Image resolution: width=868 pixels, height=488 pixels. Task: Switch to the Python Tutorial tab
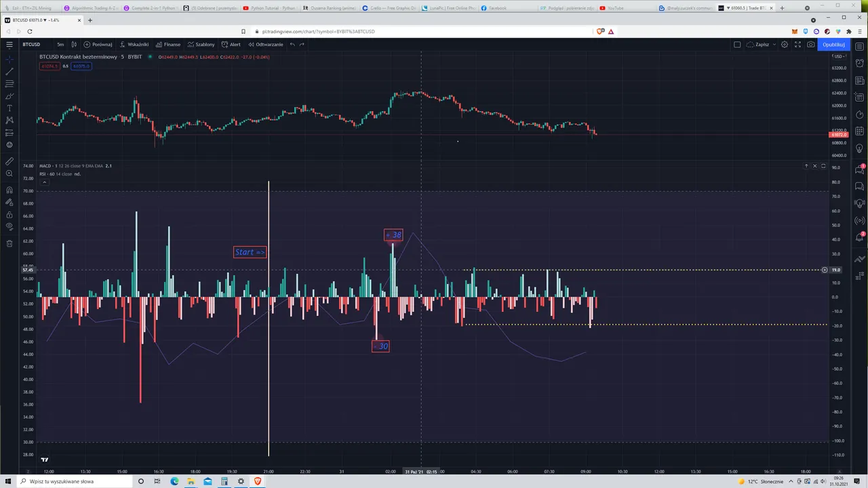click(270, 8)
